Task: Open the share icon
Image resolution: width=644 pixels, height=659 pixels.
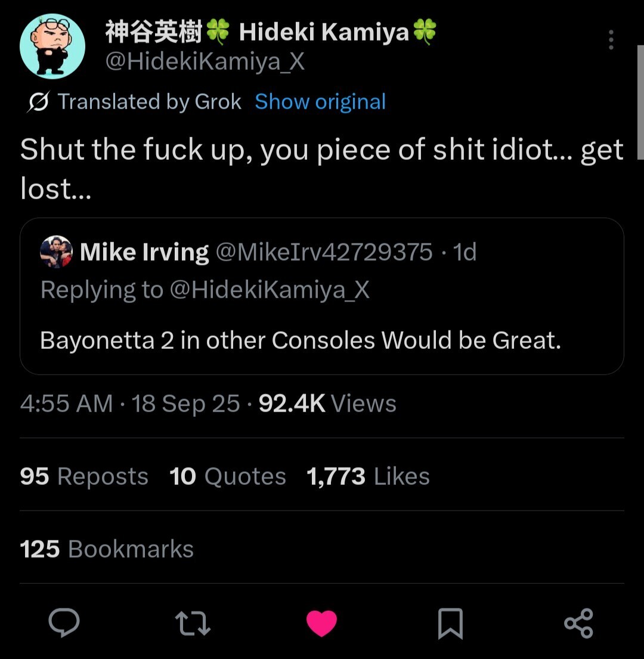Action: pos(578,623)
